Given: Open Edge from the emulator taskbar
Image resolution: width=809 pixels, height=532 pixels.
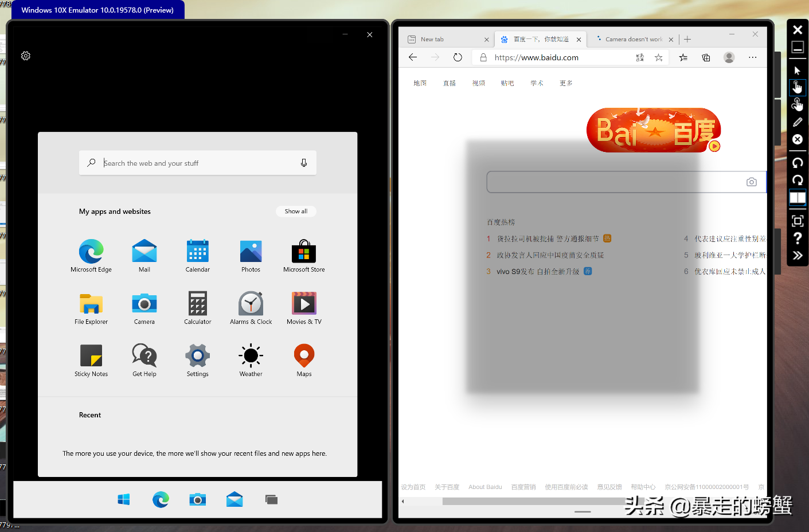Looking at the screenshot, I should pyautogui.click(x=161, y=500).
